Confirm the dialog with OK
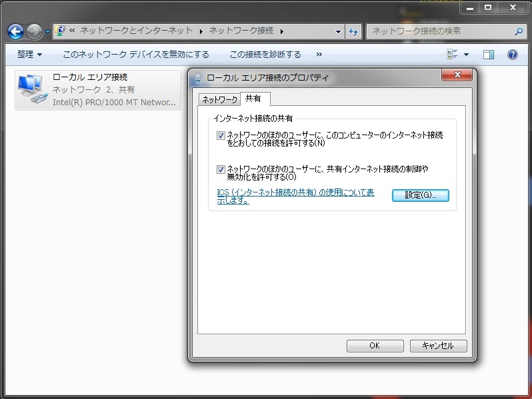This screenshot has width=532, height=399. click(375, 346)
